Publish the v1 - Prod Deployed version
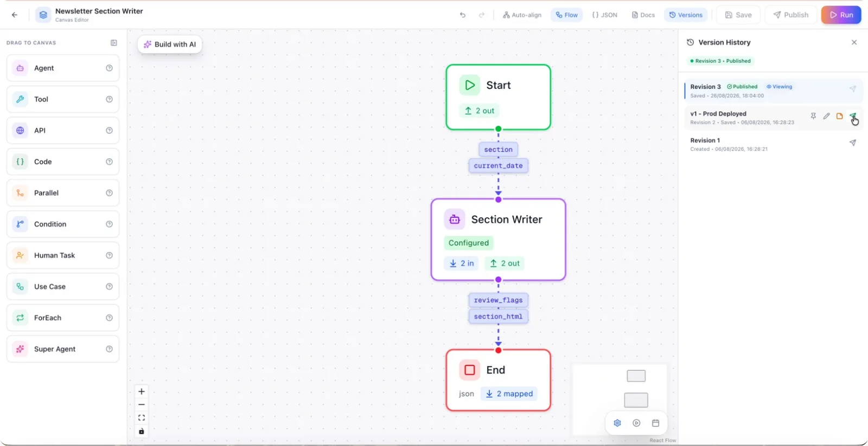Viewport: 868px width, 446px height. point(853,116)
